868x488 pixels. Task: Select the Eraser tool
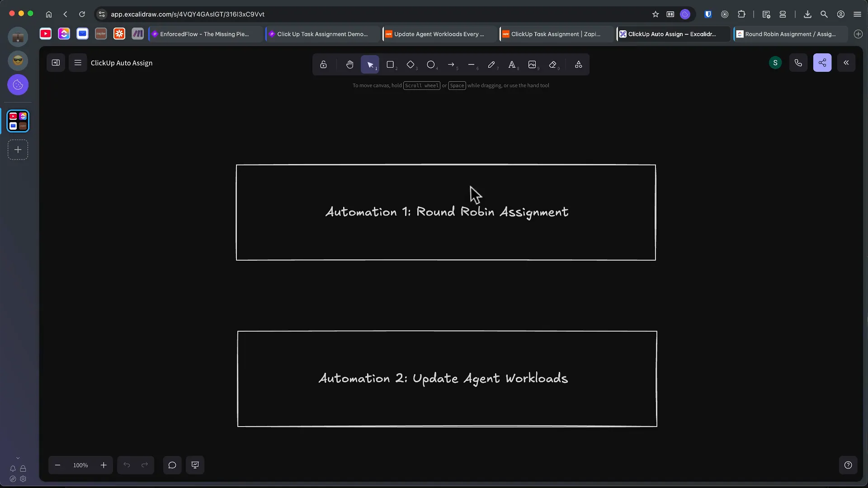[x=553, y=65]
